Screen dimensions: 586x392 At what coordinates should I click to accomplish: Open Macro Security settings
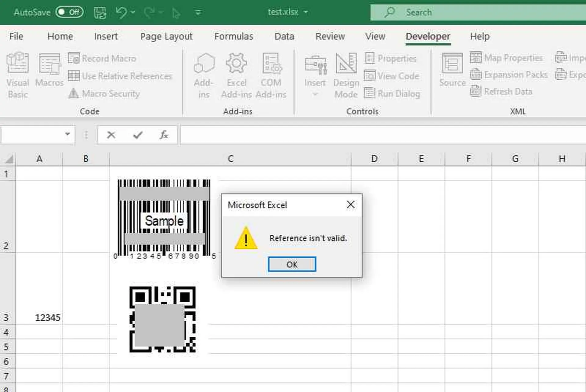pyautogui.click(x=104, y=93)
